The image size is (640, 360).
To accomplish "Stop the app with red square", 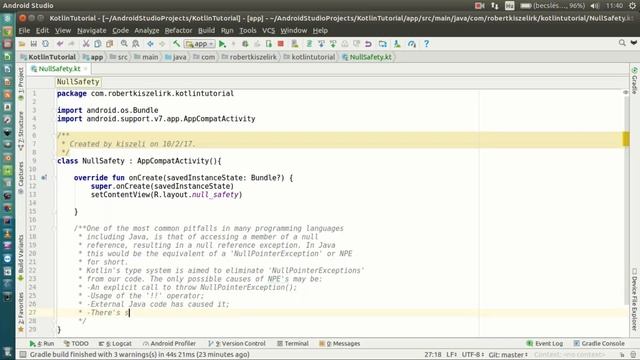I will (x=280, y=44).
